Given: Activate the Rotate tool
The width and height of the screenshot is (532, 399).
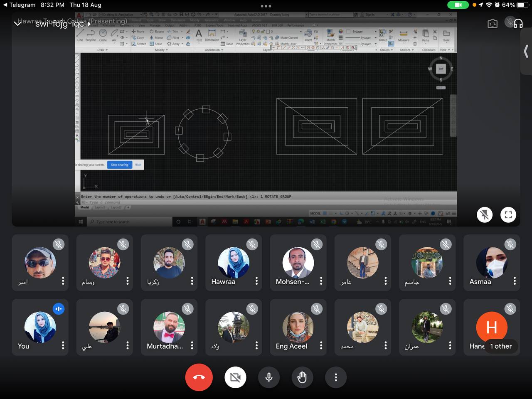Looking at the screenshot, I should (157, 32).
